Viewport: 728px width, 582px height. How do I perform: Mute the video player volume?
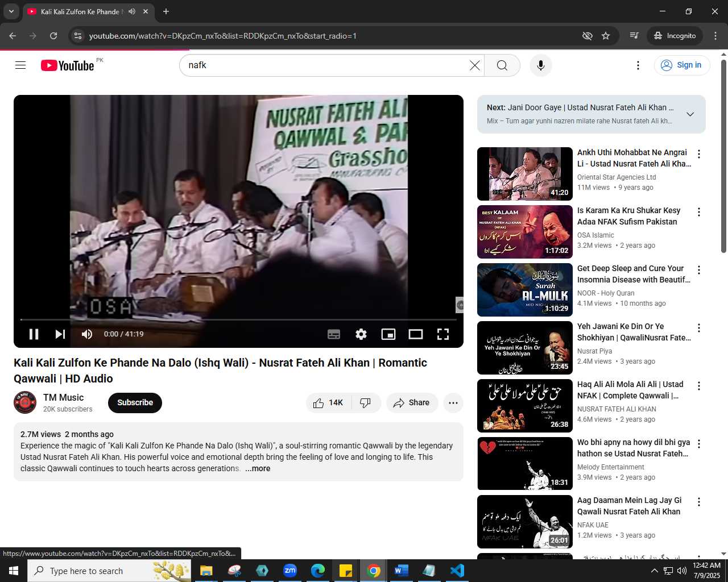click(x=87, y=334)
